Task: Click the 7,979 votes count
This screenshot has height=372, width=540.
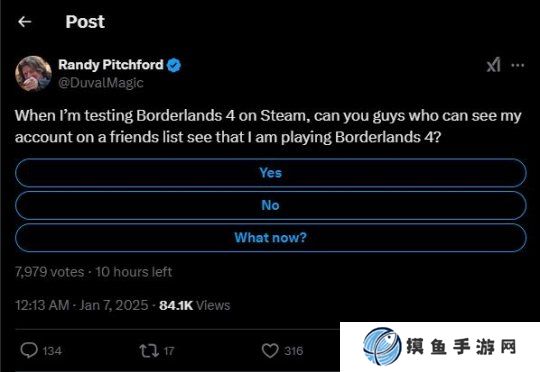Action: [50, 272]
